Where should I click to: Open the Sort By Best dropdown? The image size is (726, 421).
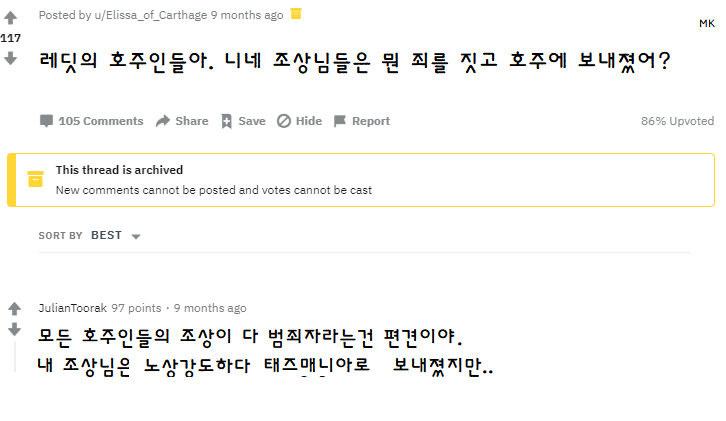point(115,236)
